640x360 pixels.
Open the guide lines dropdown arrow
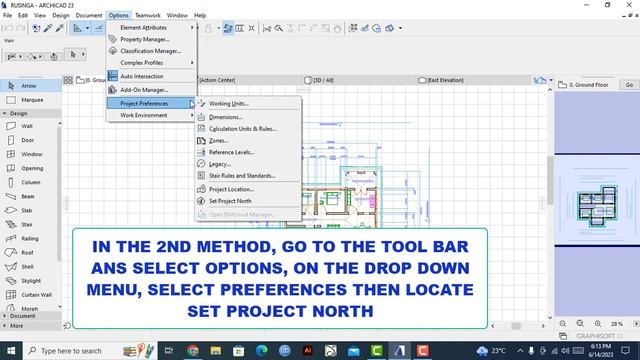pos(87,28)
